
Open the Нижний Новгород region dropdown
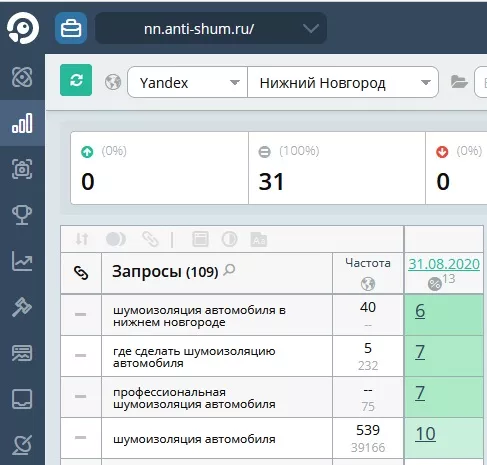(x=343, y=82)
